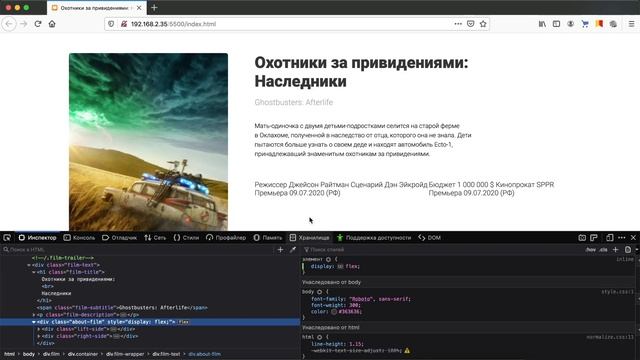The height and width of the screenshot is (360, 640).
Task: Add a new CSS rule with plus
Action: coord(616,249)
